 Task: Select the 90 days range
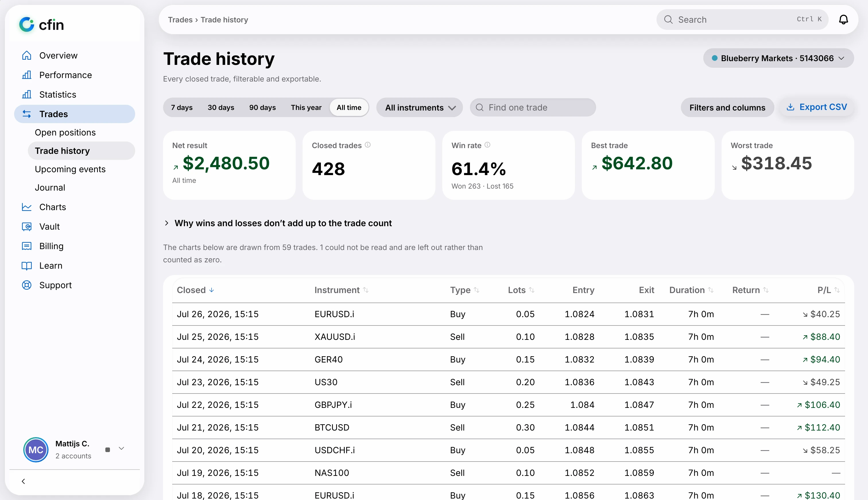click(262, 107)
